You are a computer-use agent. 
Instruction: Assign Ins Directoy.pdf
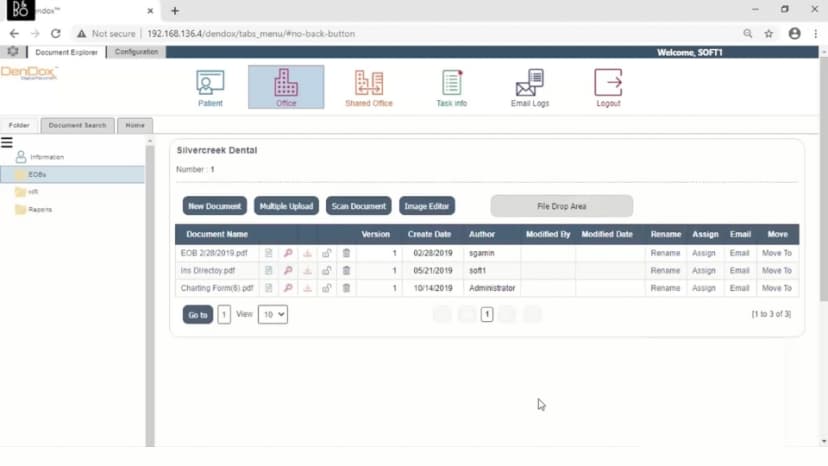point(704,271)
